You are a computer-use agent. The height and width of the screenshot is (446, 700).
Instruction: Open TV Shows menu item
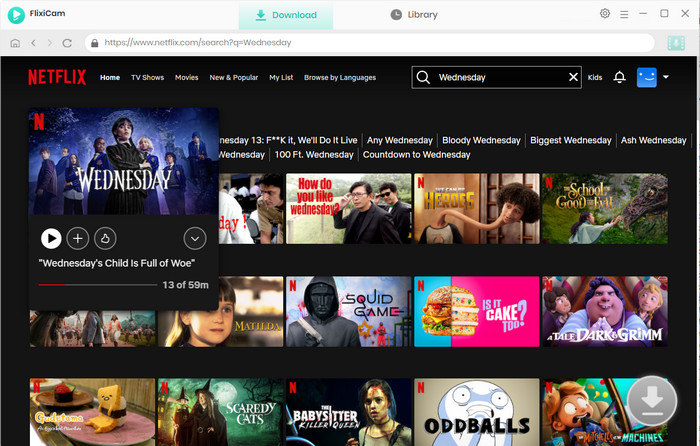147,77
